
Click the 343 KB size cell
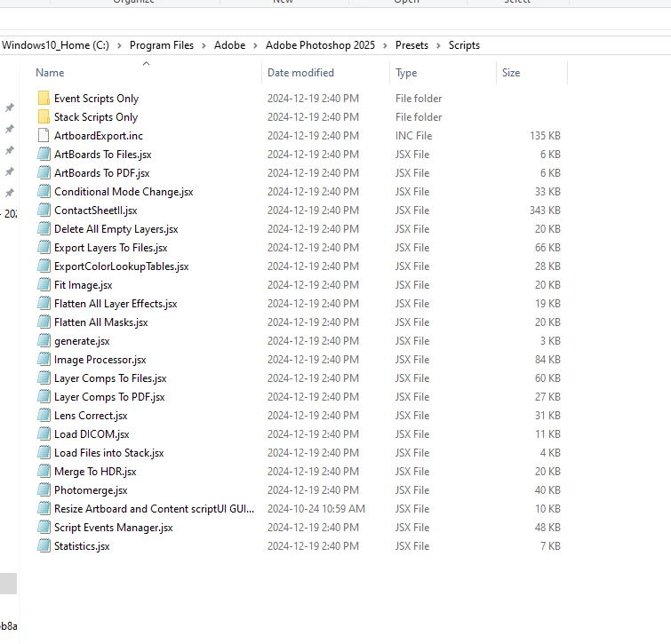click(545, 211)
